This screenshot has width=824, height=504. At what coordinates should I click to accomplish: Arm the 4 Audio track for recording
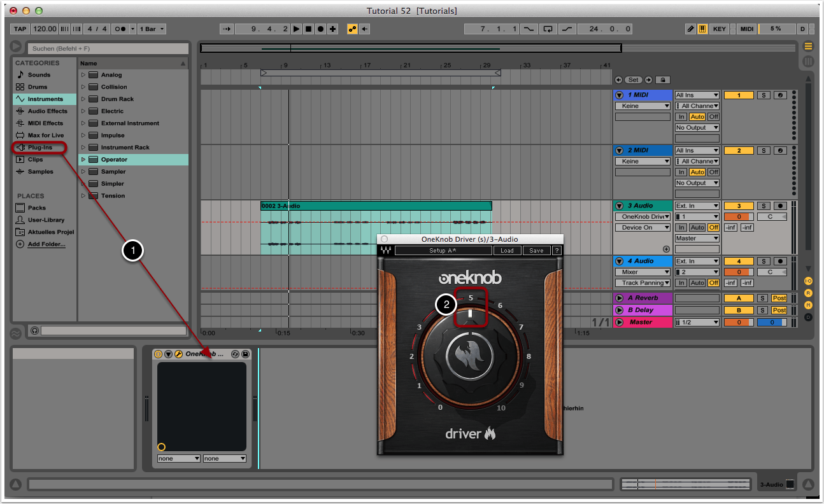pyautogui.click(x=779, y=262)
